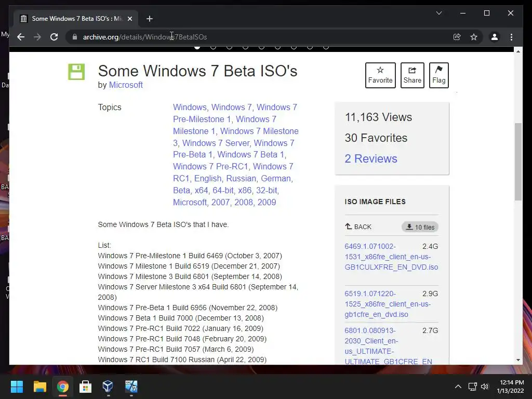Click the '11,163 Views' statistic
The height and width of the screenshot is (399, 532).
click(x=378, y=117)
